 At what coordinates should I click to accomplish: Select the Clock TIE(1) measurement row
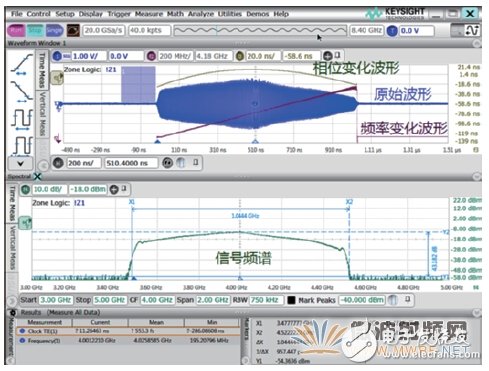click(x=128, y=331)
